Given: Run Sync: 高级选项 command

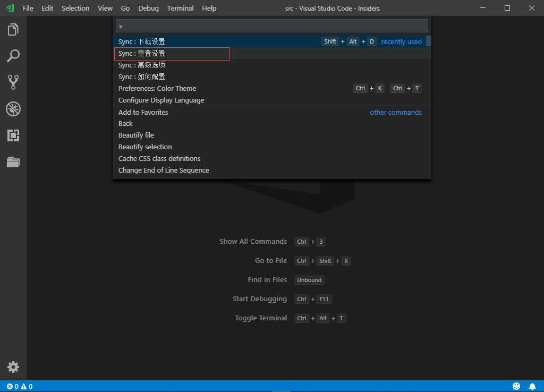Looking at the screenshot, I should (271, 65).
